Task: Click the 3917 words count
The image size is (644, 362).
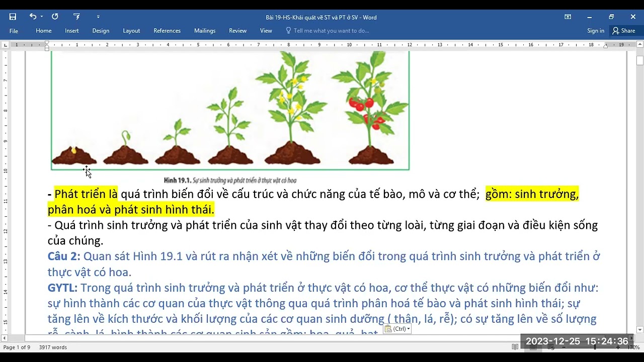Action: pyautogui.click(x=53, y=347)
